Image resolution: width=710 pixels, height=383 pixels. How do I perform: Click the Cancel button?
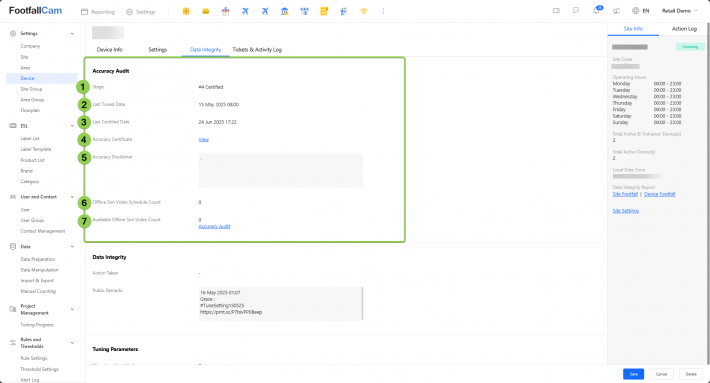[662, 374]
